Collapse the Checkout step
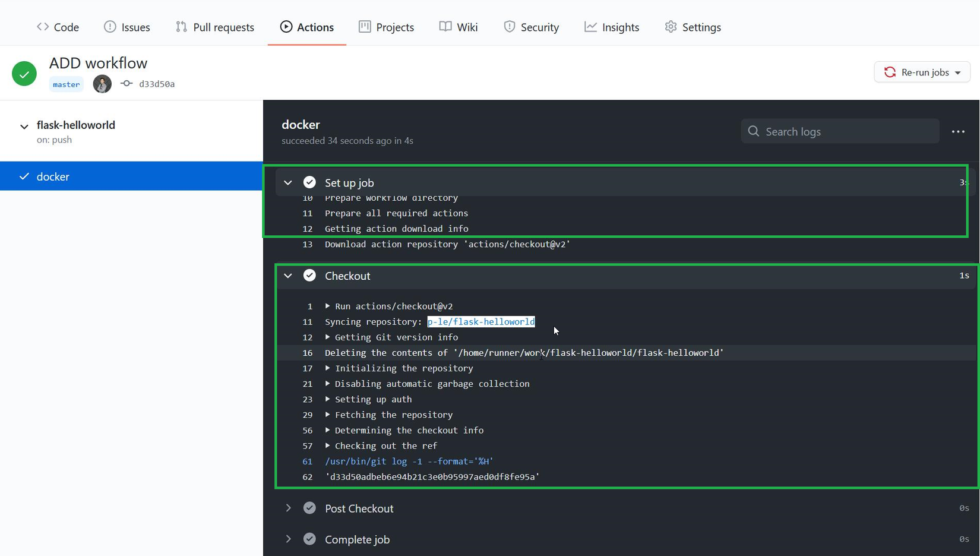980x556 pixels. 288,276
